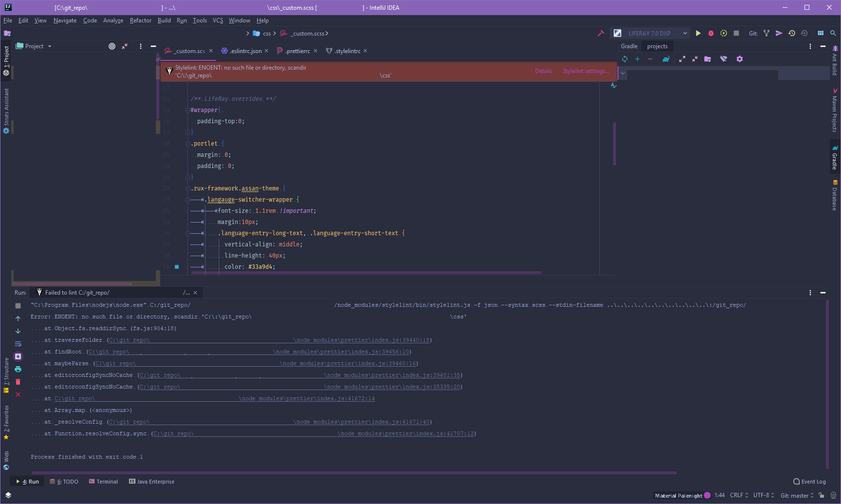Open the Maven Projects side panel
841x504 pixels.
click(835, 111)
